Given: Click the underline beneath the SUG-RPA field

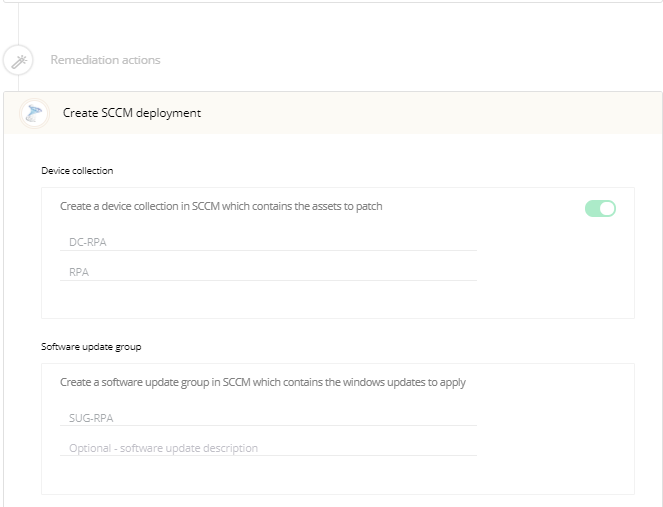Looking at the screenshot, I should 268,426.
